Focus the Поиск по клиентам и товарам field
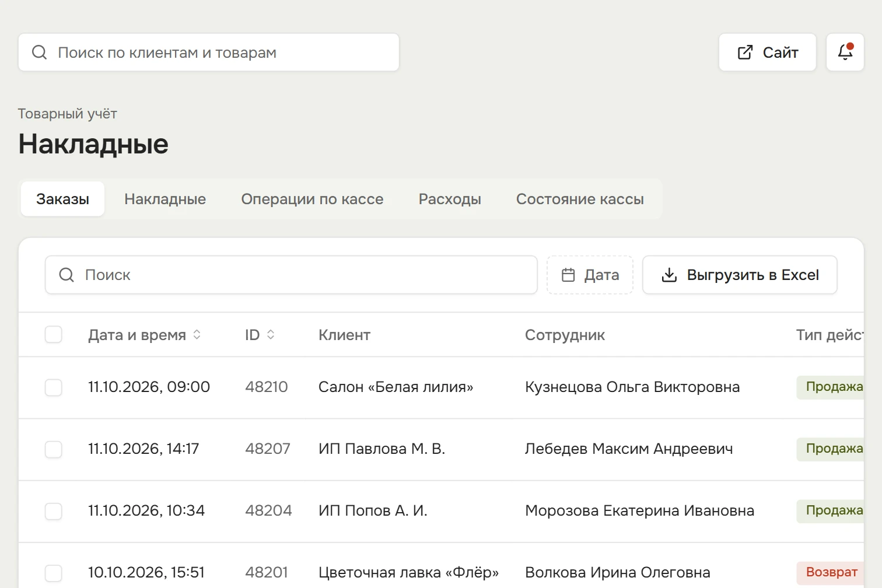 [x=209, y=52]
